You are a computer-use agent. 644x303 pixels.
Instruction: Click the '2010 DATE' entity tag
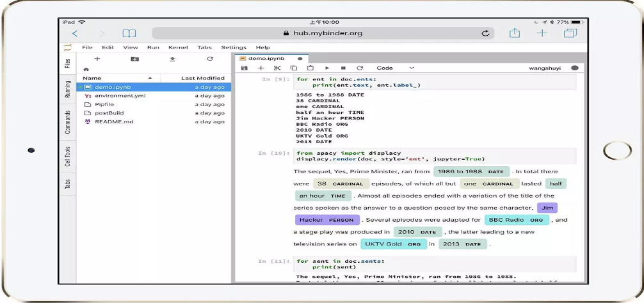click(417, 231)
